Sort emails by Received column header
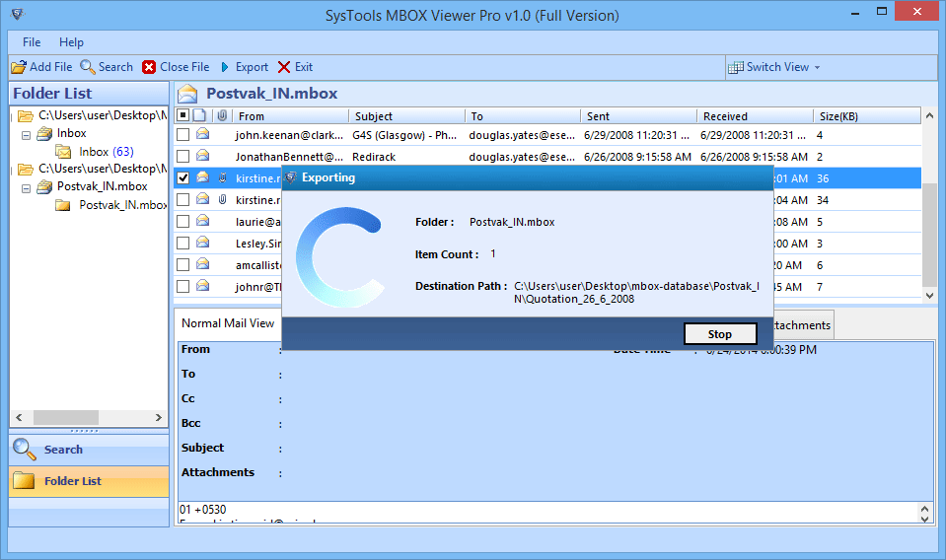Viewport: 946px width, 560px height. (x=756, y=115)
